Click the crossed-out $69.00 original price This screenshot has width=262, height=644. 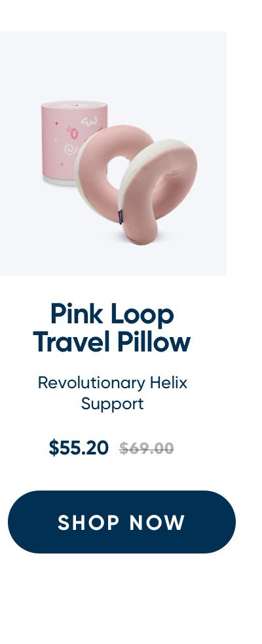[146, 448]
